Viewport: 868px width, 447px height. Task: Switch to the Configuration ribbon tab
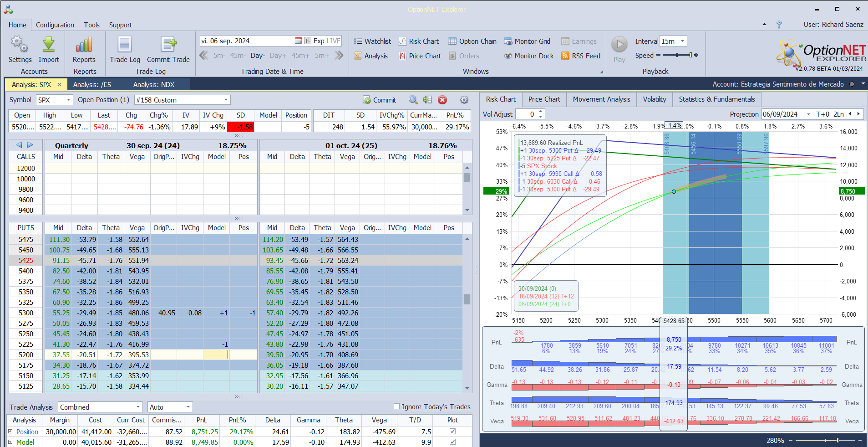[x=55, y=25]
